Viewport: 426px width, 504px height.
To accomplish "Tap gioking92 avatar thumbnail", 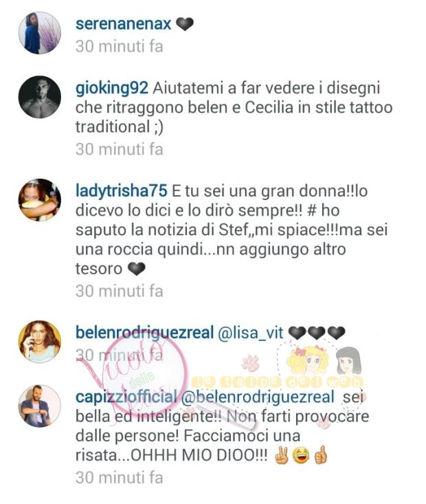I will [x=40, y=97].
